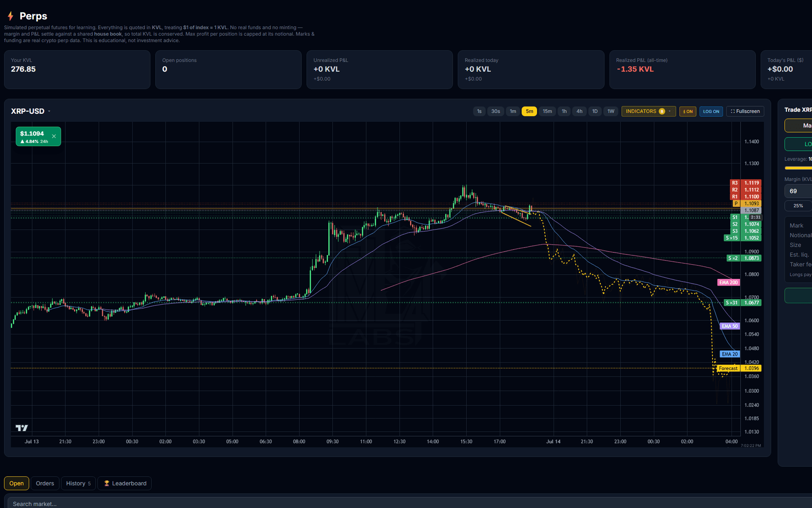Click the S3 1.1062 support label
Viewport: 812px width, 508px height.
[x=746, y=231]
